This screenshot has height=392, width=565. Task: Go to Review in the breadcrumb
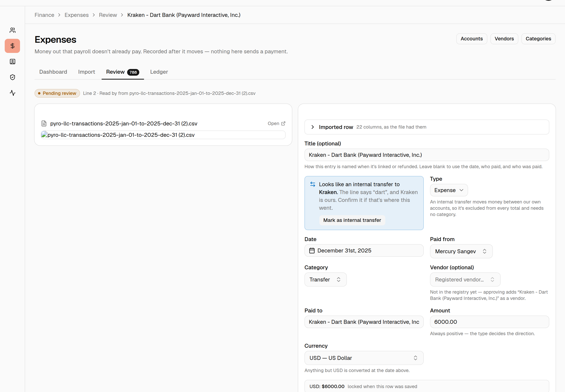pyautogui.click(x=108, y=15)
